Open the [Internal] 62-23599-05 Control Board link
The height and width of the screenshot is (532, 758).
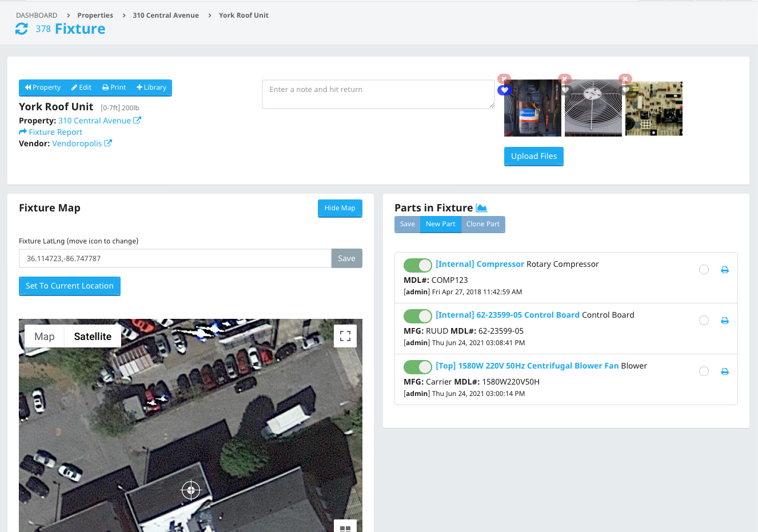click(x=508, y=315)
